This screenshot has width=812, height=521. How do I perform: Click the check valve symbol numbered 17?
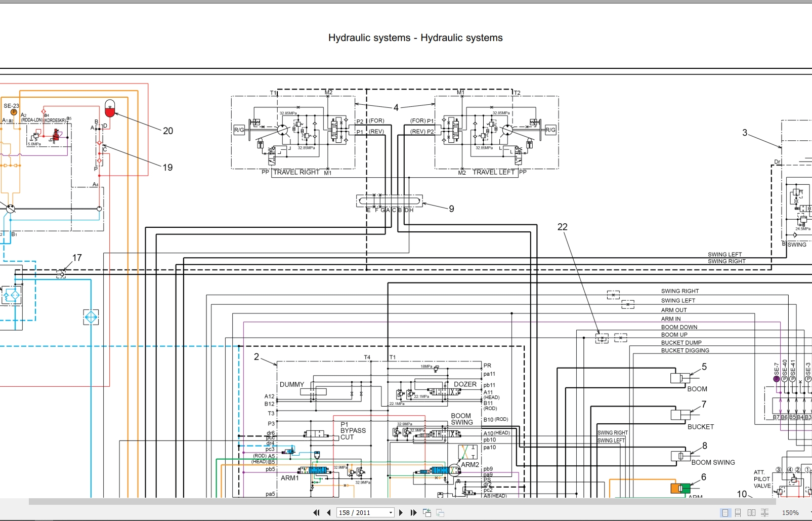click(x=61, y=274)
